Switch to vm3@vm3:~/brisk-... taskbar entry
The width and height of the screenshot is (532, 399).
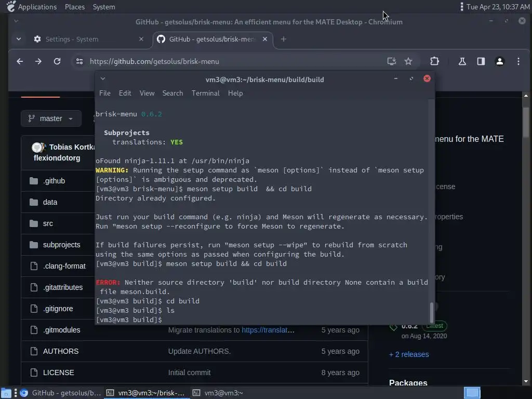click(x=147, y=393)
